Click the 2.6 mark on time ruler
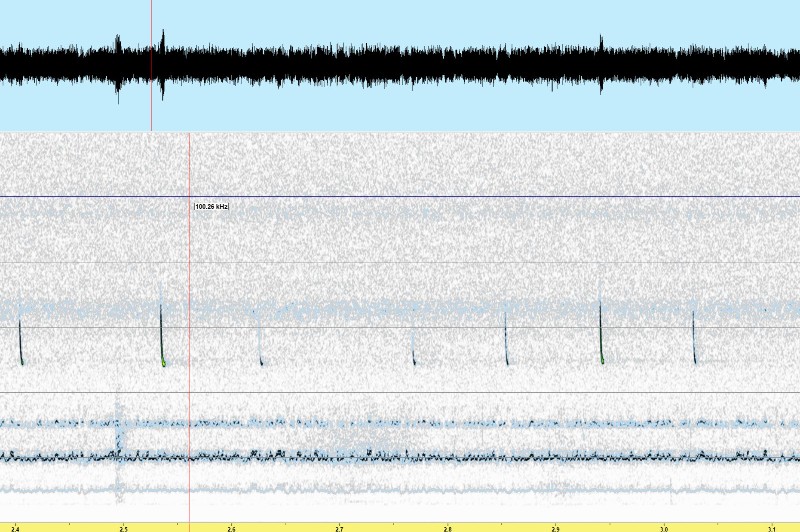 point(231,527)
